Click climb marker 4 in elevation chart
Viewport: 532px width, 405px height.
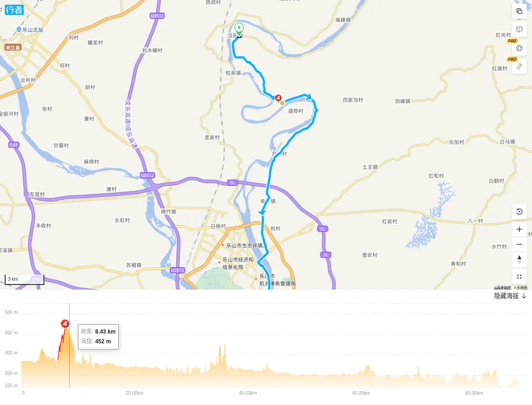[x=65, y=324]
